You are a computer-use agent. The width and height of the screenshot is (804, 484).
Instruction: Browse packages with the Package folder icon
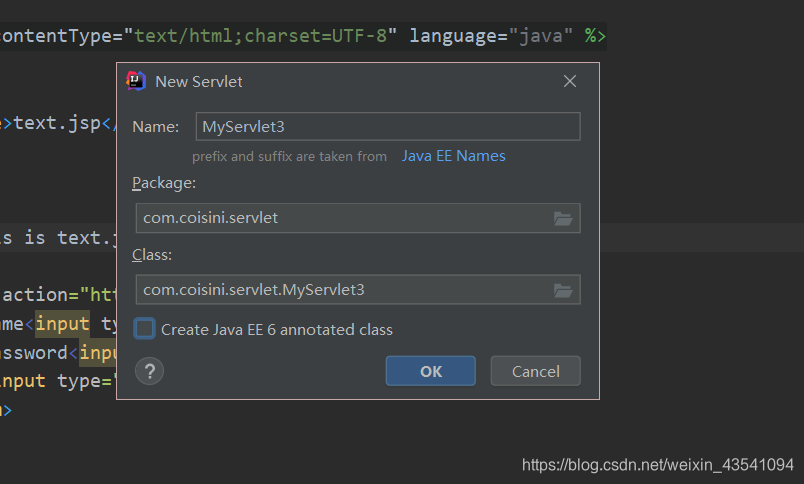(x=563, y=218)
